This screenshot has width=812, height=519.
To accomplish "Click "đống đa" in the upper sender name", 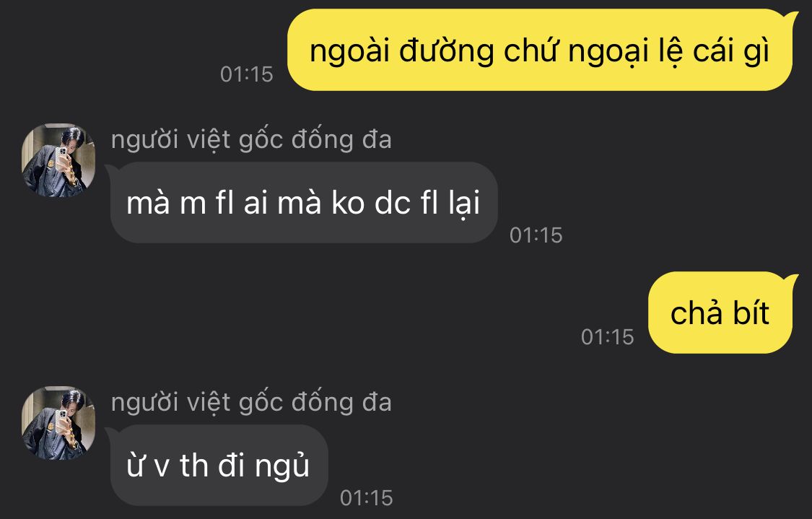I will pyautogui.click(x=341, y=140).
